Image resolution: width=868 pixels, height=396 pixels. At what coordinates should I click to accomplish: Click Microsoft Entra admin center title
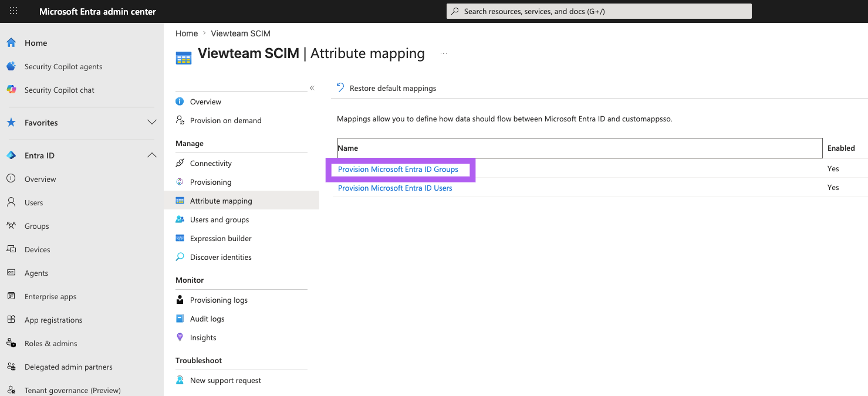97,11
